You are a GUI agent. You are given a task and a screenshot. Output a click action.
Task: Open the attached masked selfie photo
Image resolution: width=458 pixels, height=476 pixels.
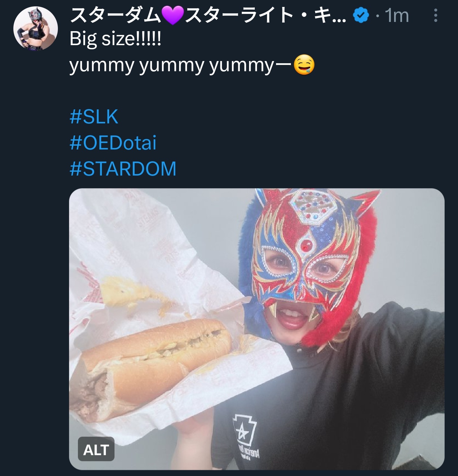coord(257,329)
